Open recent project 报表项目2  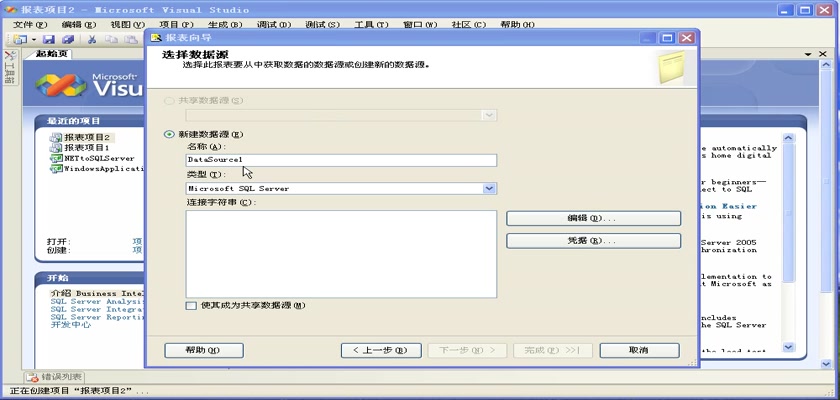87,138
